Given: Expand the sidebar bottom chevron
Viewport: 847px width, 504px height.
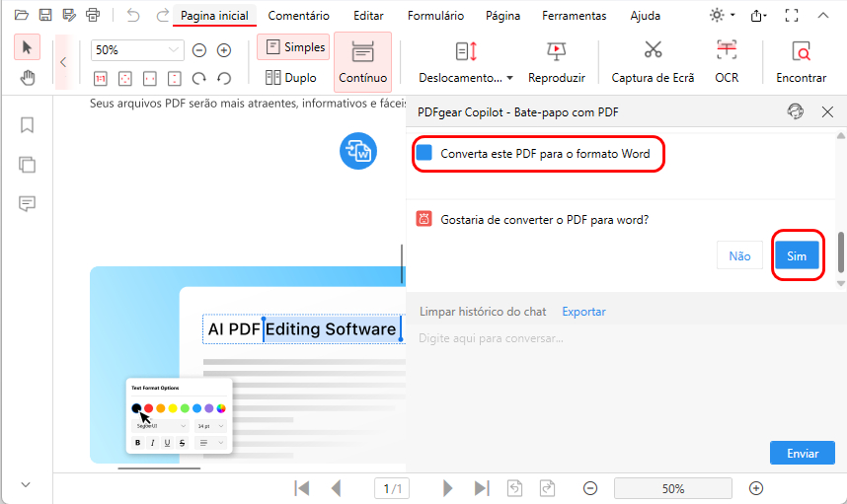Looking at the screenshot, I should coord(26,484).
